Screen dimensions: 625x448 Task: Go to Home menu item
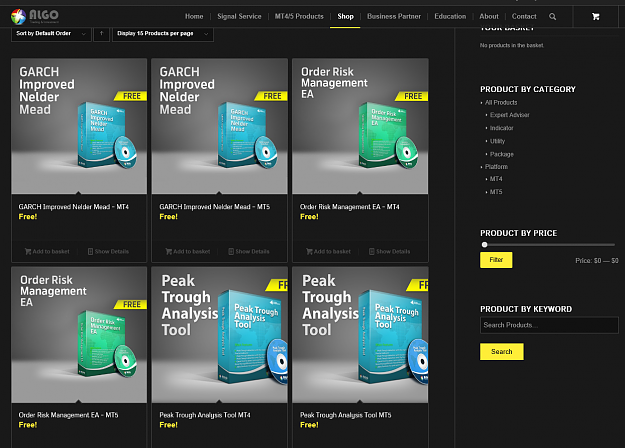pos(194,16)
